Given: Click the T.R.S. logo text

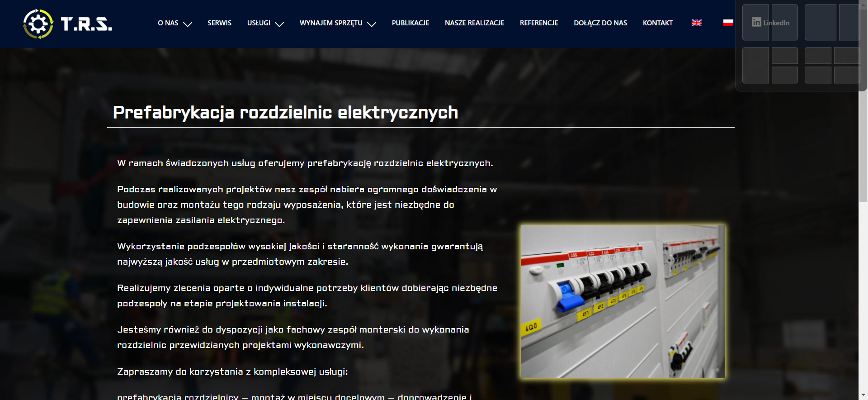Looking at the screenshot, I should 86,24.
